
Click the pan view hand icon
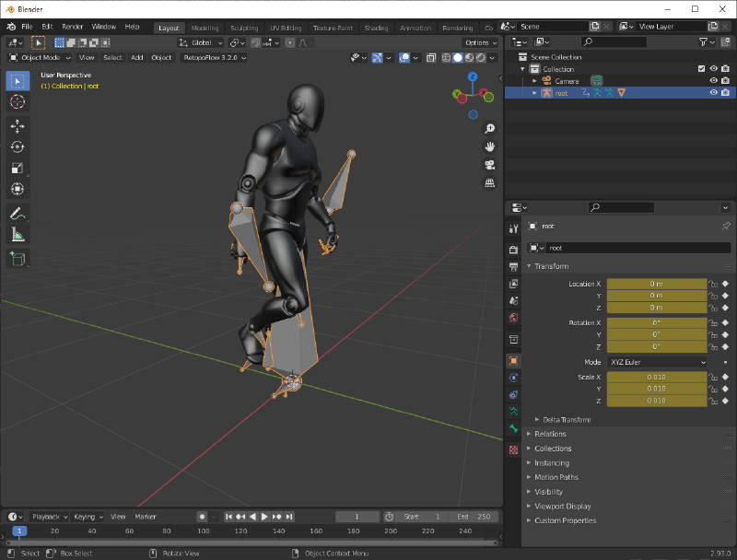(x=490, y=146)
